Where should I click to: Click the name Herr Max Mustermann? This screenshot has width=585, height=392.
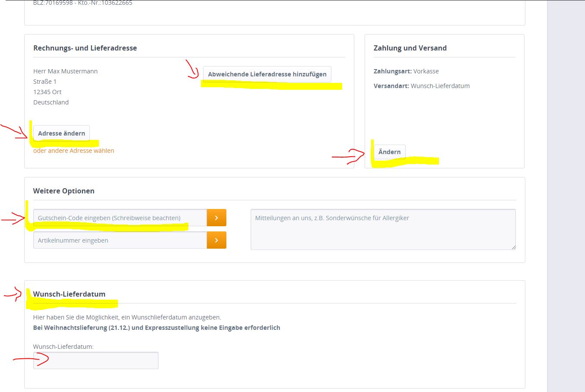coord(65,71)
